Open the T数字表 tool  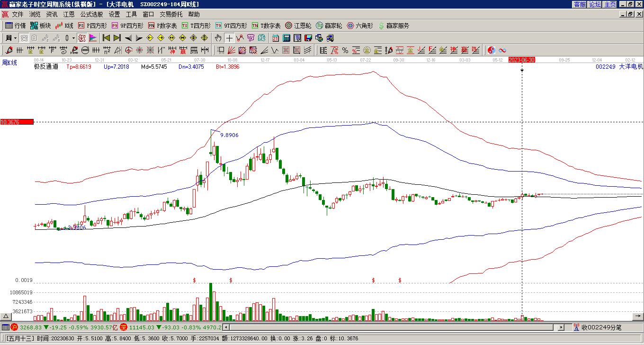[266, 26]
